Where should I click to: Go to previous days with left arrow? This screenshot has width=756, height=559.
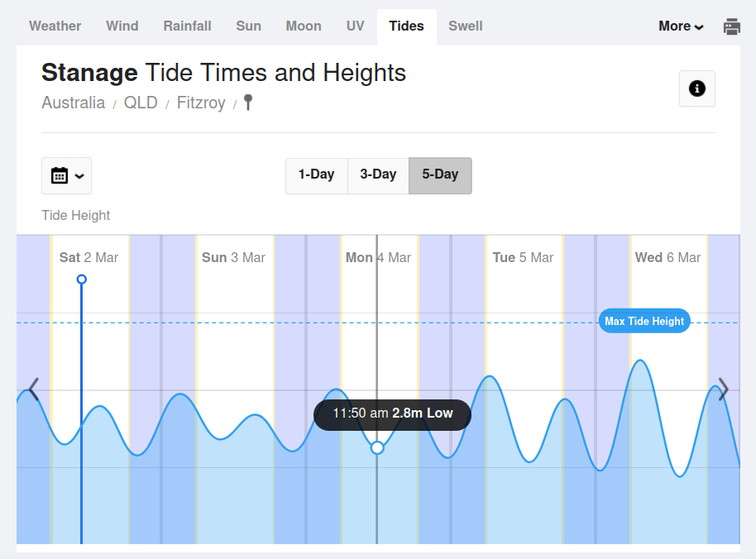(34, 389)
